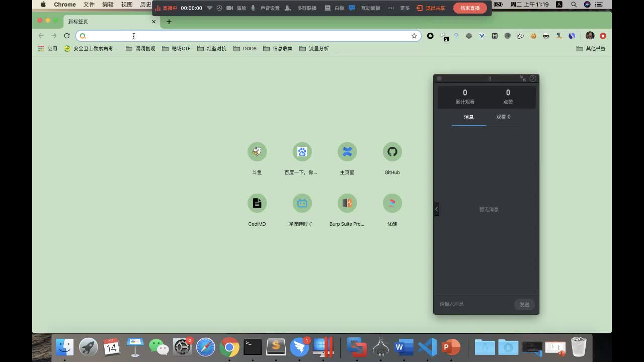
Task: Open Spotlight search in the menu bar
Action: pos(574,5)
